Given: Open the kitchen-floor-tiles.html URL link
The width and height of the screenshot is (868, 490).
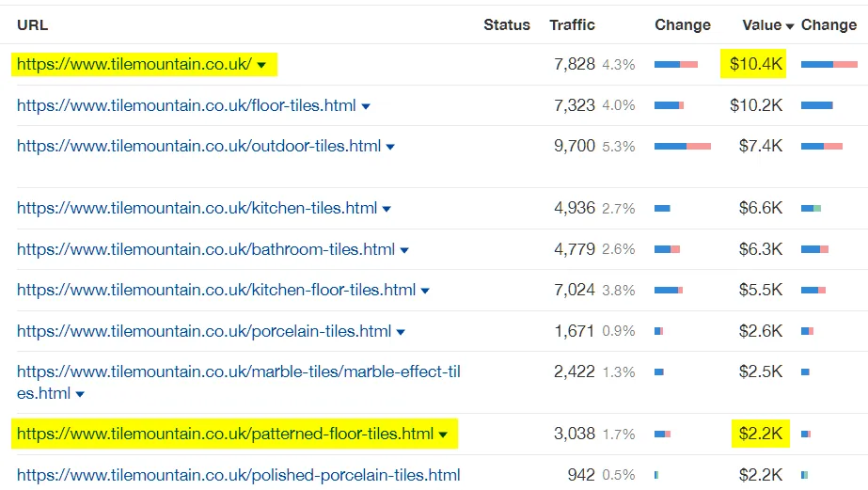Looking at the screenshot, I should coord(216,290).
